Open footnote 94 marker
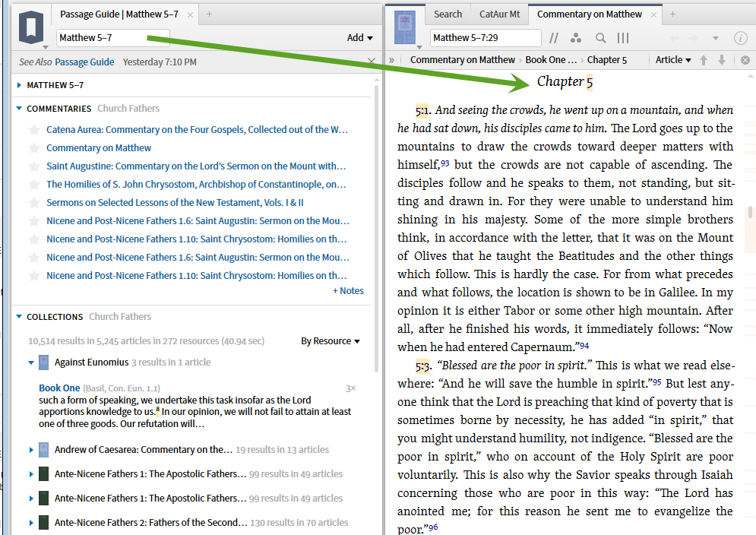The width and height of the screenshot is (756, 535). pyautogui.click(x=584, y=346)
